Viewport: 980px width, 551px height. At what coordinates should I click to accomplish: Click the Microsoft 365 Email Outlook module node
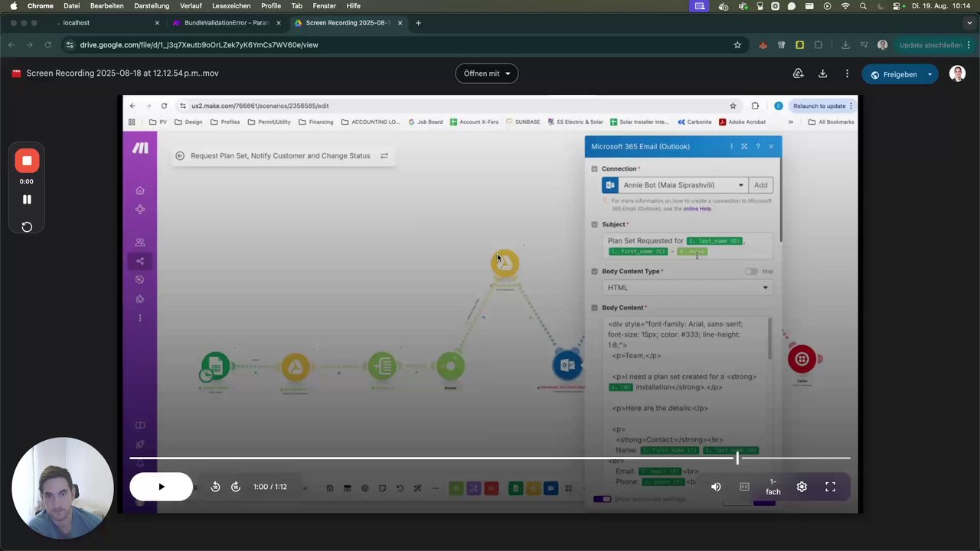[x=567, y=365]
